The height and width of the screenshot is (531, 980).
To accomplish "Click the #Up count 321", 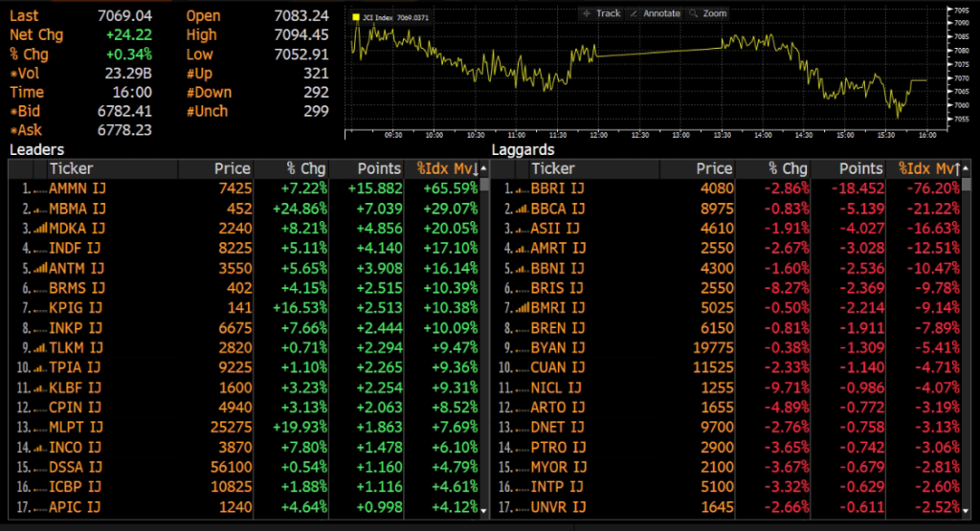I will coord(316,74).
